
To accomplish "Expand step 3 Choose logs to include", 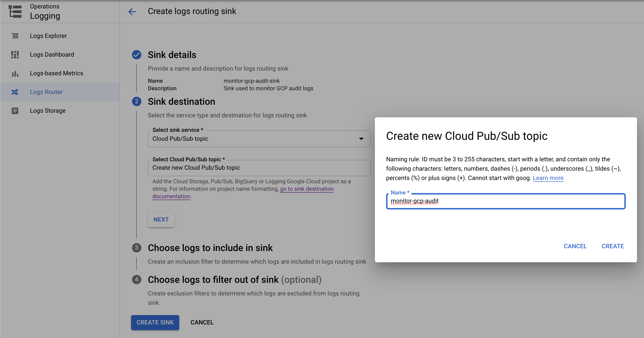I will click(210, 248).
